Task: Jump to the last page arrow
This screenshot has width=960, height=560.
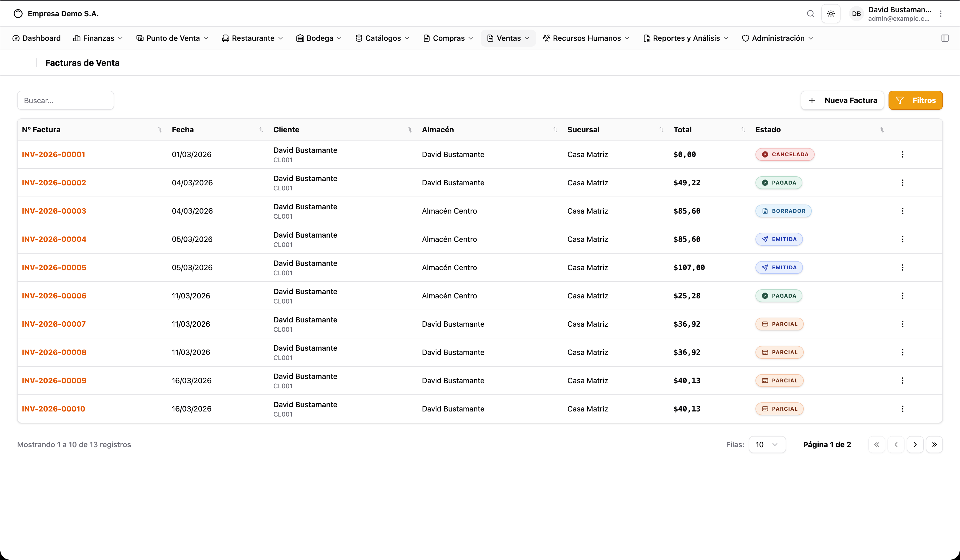Action: 934,445
